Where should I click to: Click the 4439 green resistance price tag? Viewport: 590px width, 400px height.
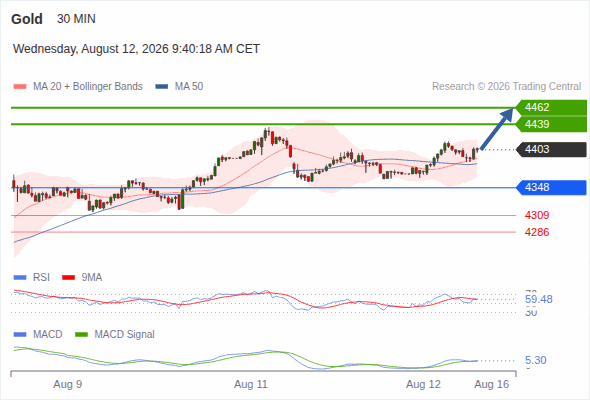point(551,124)
